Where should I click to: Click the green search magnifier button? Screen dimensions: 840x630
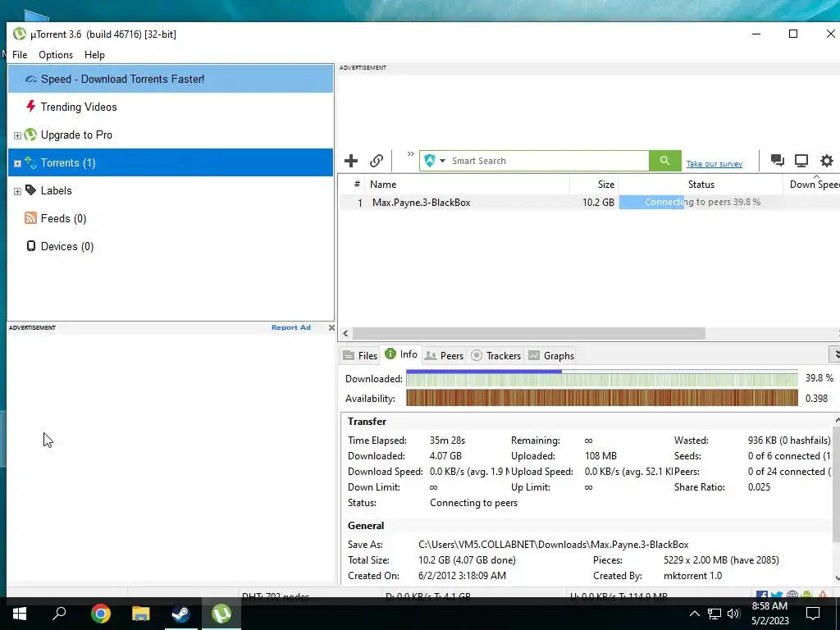(664, 161)
